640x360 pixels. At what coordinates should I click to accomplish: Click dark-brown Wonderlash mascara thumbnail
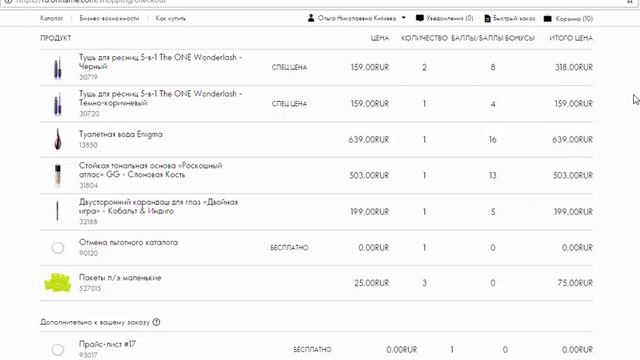click(x=58, y=104)
